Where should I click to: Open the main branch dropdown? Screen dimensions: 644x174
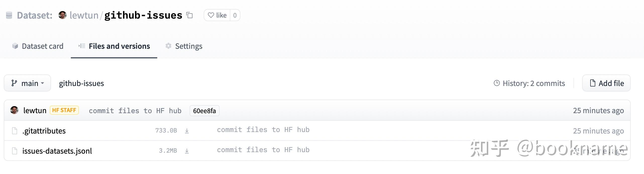click(x=27, y=83)
